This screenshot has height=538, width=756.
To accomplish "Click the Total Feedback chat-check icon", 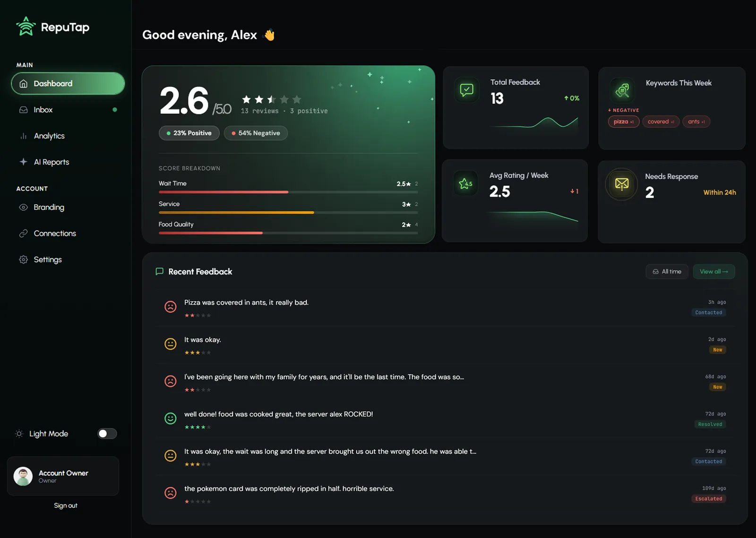I will (x=466, y=90).
